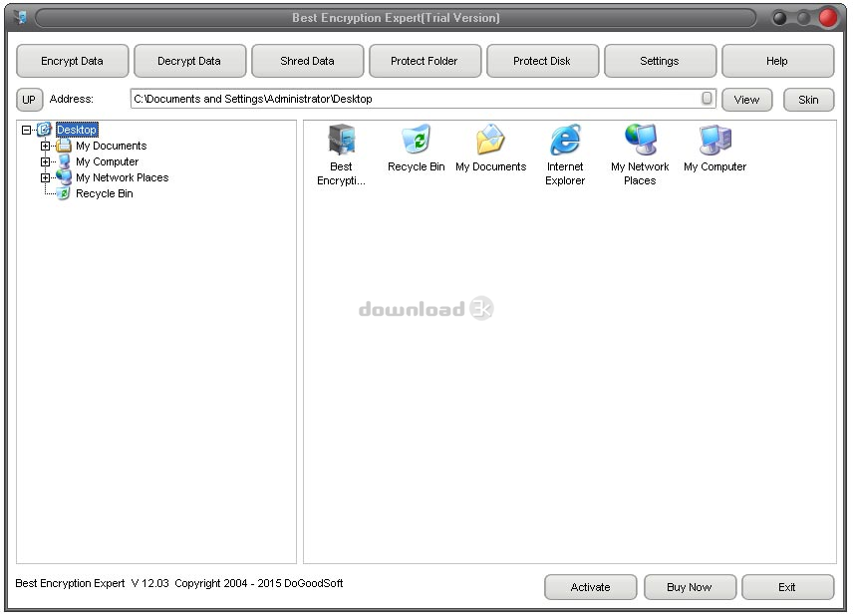Select the Internet Explorer icon

click(565, 140)
